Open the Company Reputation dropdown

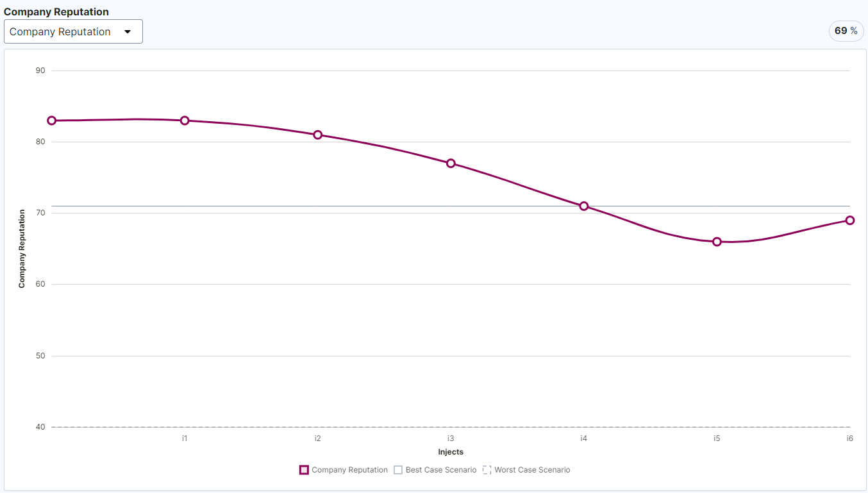(73, 31)
